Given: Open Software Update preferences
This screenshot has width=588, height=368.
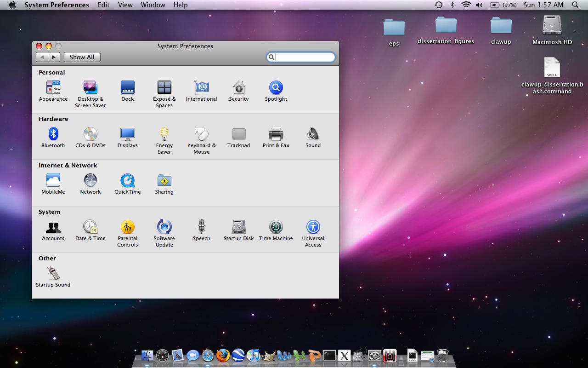Looking at the screenshot, I should point(164,227).
